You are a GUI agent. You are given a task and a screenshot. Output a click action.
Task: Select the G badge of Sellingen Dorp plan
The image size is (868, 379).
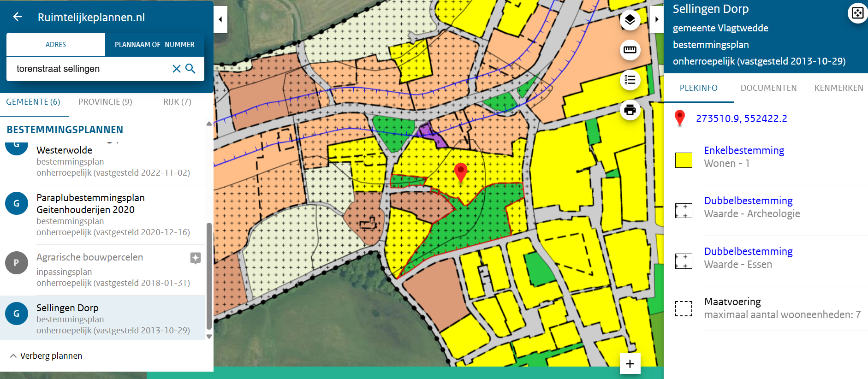click(x=17, y=314)
